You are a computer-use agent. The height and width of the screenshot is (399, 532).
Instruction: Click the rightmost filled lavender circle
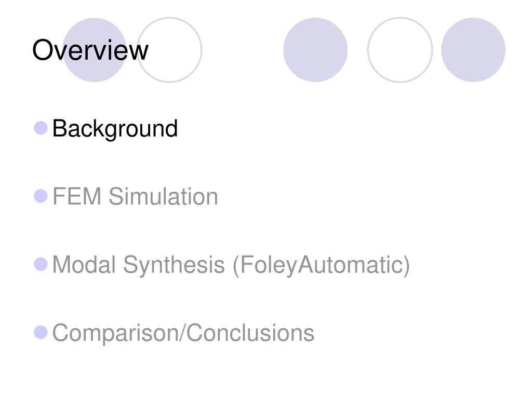point(473,50)
